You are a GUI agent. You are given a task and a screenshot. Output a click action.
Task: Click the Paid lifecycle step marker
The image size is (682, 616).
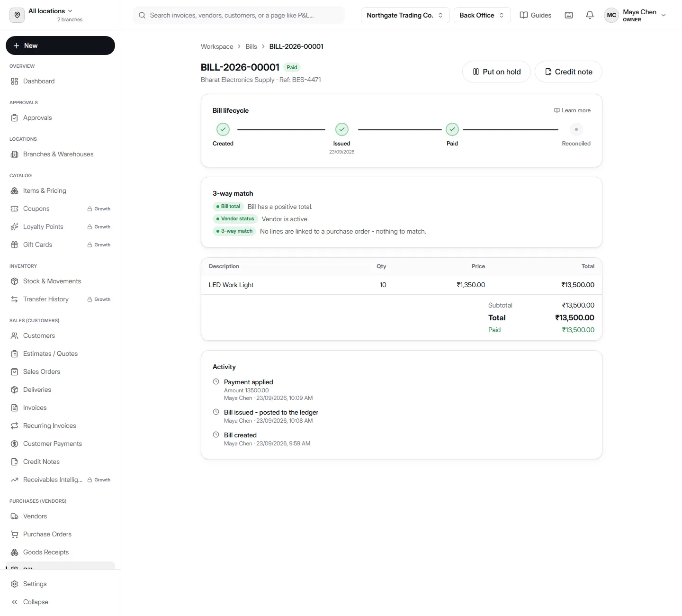click(x=452, y=129)
